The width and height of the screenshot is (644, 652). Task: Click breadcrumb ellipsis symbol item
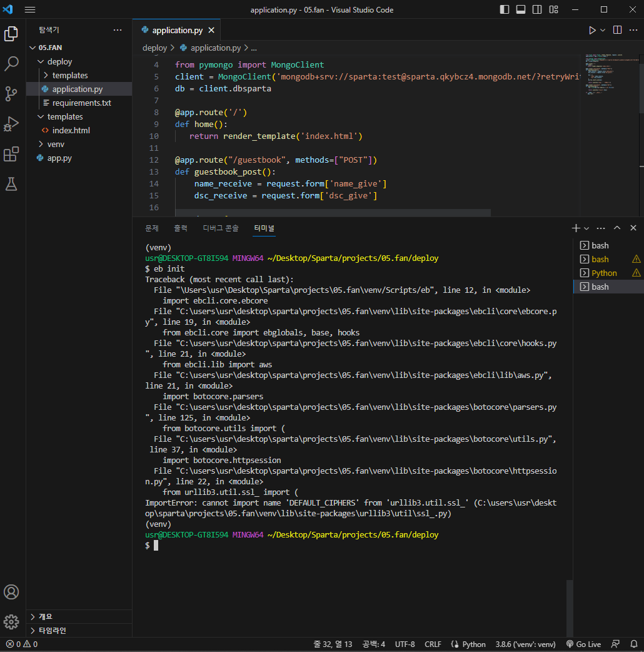tap(254, 48)
